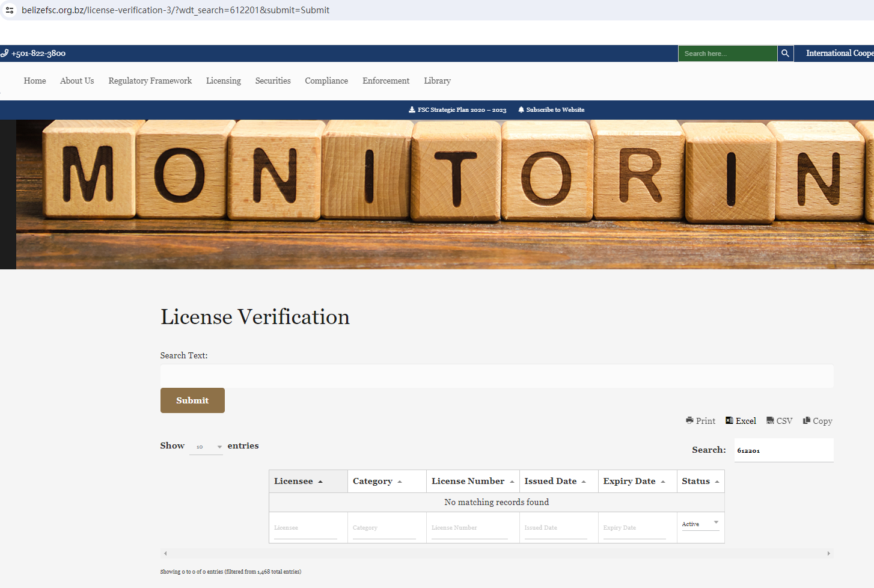Click the site info icon in address bar
This screenshot has height=588, width=874.
[10, 10]
